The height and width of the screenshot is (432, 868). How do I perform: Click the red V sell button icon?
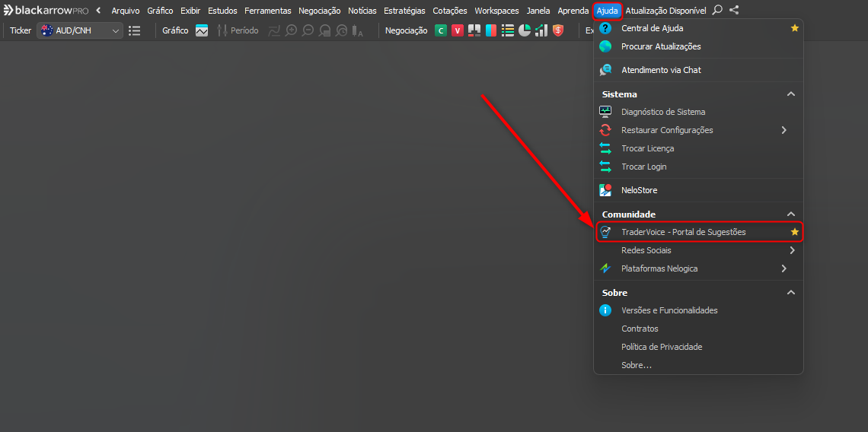[x=458, y=31]
